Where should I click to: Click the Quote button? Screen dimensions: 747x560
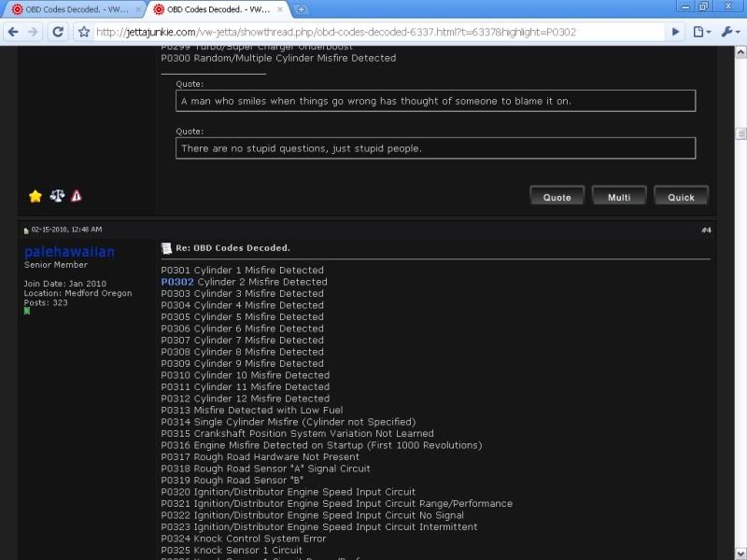557,197
